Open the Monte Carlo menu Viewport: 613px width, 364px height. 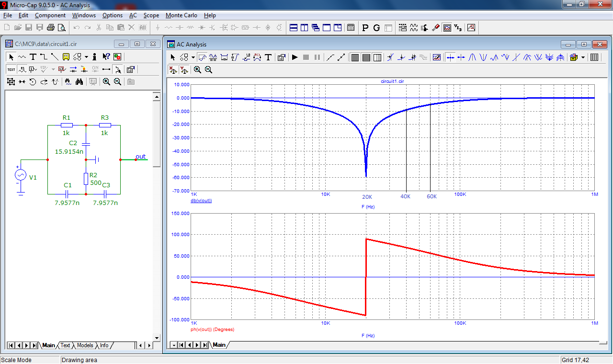(181, 15)
